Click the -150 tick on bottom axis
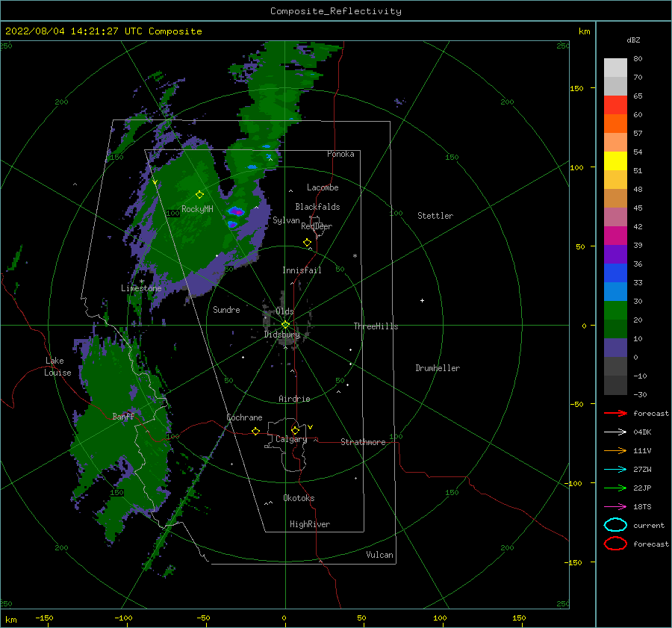Screen dimensions: 672x628 (x=44, y=618)
